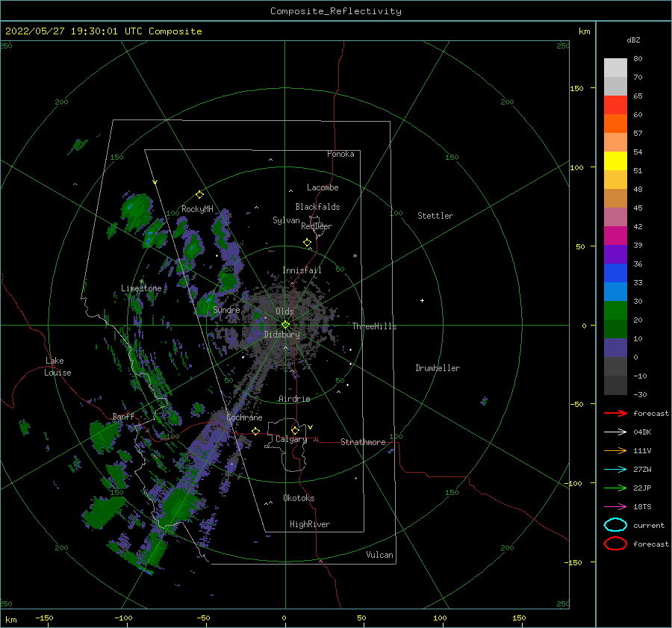672x628 pixels.
Task: Click the Composite_Reflectivity title text
Action: pos(336,11)
